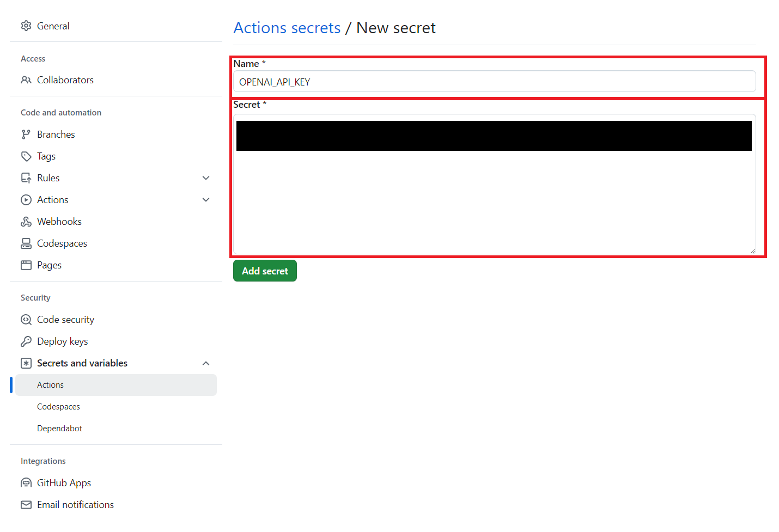Screen dimensions: 779x532
Task: Open Collaborators via the people icon
Action: coord(26,80)
